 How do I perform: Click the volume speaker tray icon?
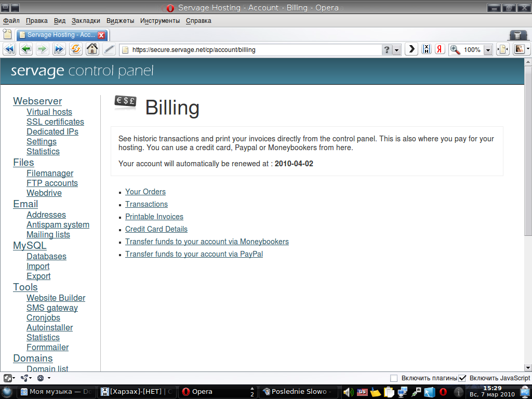coord(348,392)
